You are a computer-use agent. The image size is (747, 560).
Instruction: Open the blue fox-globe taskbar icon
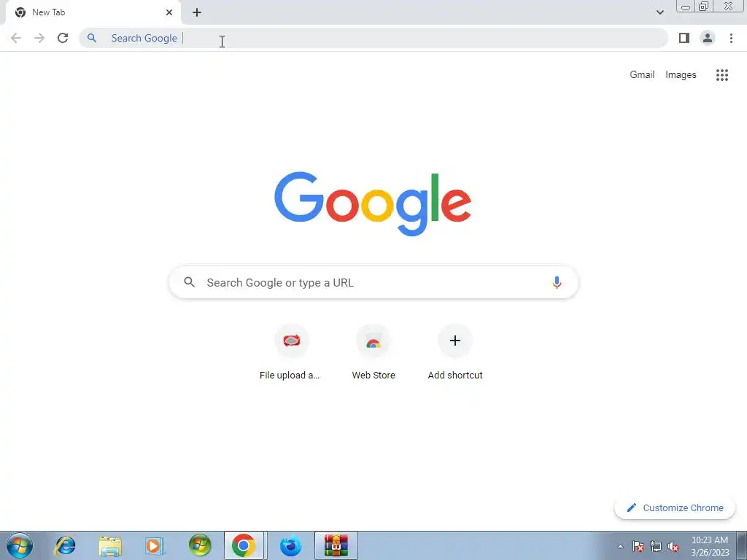(x=290, y=545)
